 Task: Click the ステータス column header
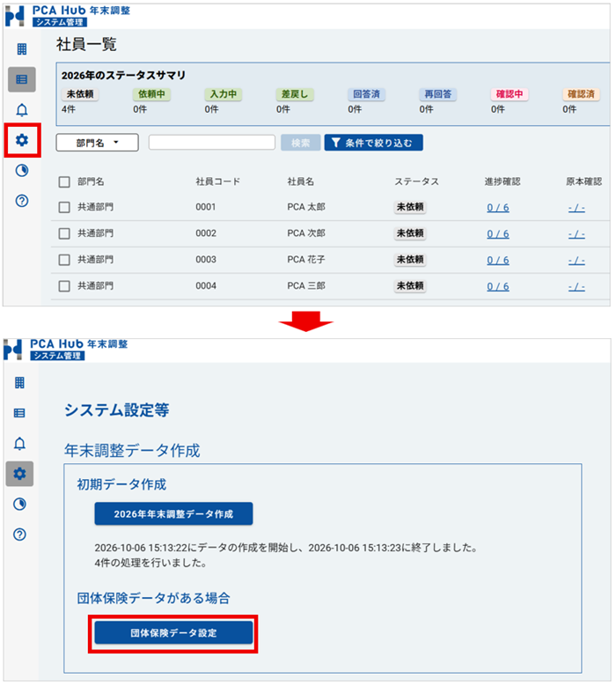coord(416,181)
